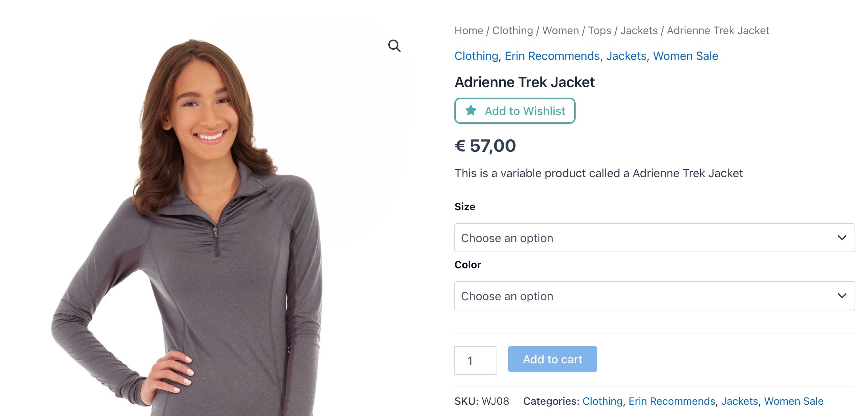This screenshot has height=416, width=868.
Task: Click the star icon inside Add to Wishlist
Action: (471, 111)
